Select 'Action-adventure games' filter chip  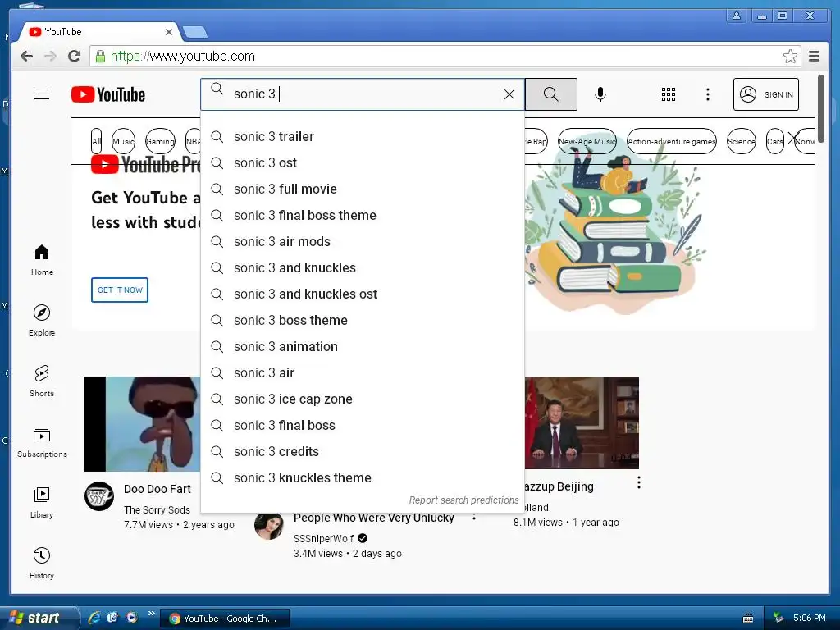click(671, 141)
